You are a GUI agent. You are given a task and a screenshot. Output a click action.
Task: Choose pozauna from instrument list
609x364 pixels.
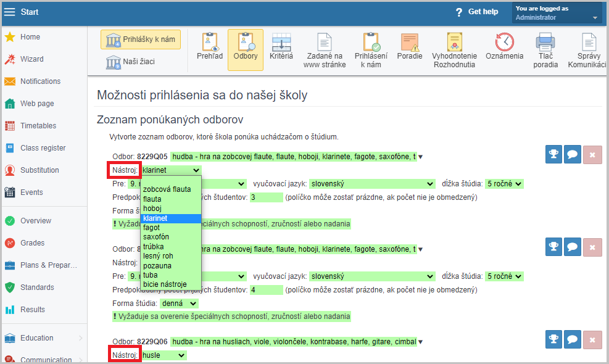(x=170, y=266)
